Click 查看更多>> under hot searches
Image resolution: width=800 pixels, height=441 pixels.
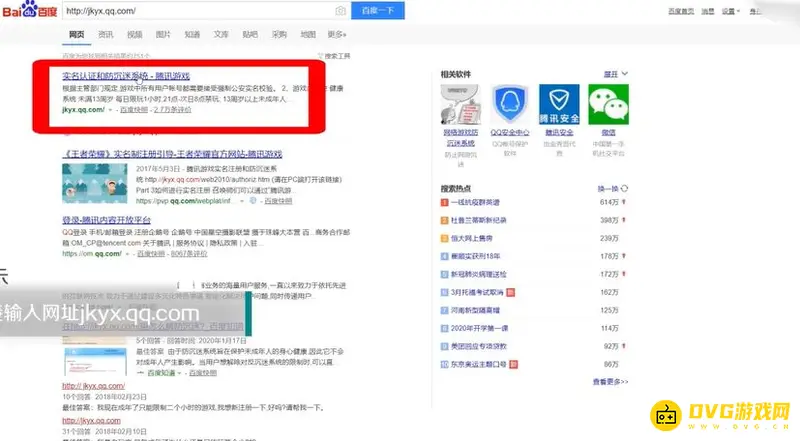[x=610, y=382]
